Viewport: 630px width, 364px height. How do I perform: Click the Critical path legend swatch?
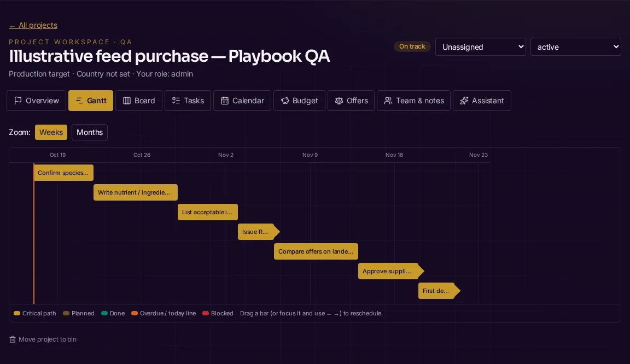pyautogui.click(x=17, y=313)
